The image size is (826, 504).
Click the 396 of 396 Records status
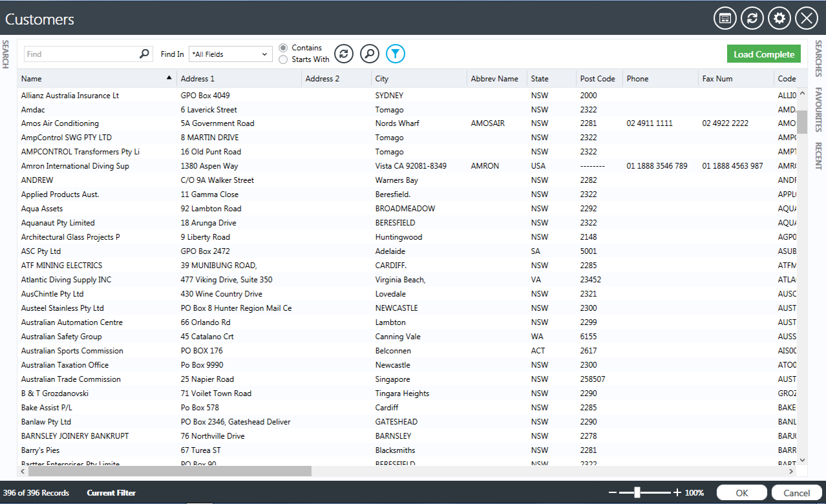point(36,493)
